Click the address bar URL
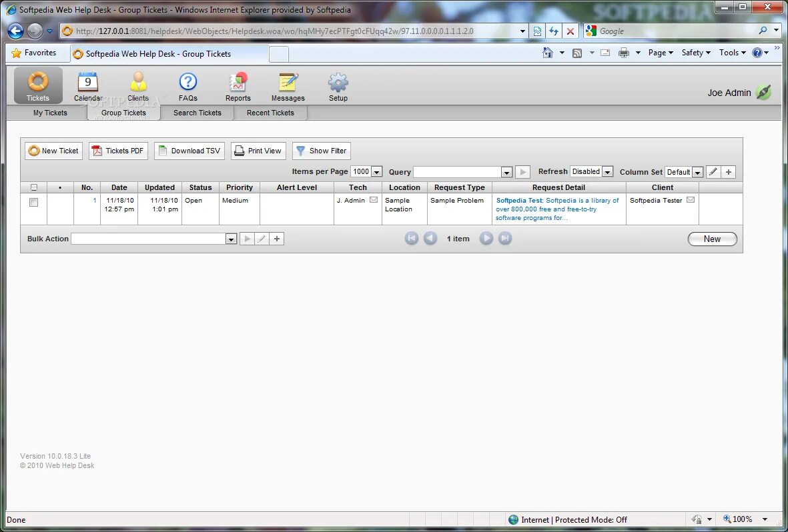The height and width of the screenshot is (532, 788). pos(274,31)
